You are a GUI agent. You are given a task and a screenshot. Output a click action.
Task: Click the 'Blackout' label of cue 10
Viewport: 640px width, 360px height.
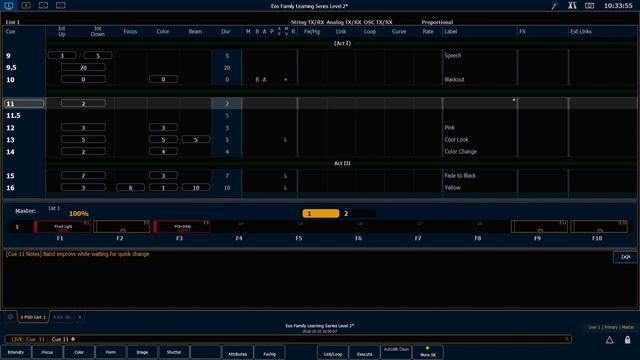coord(454,80)
